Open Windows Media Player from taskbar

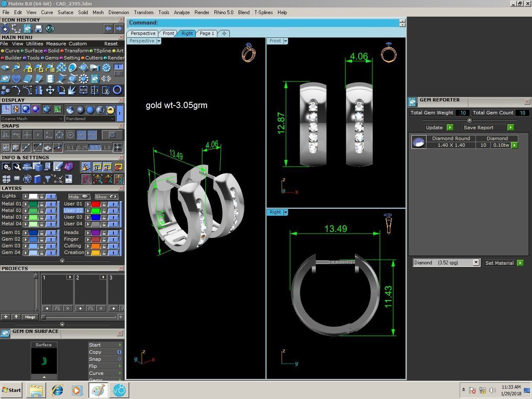[x=77, y=390]
